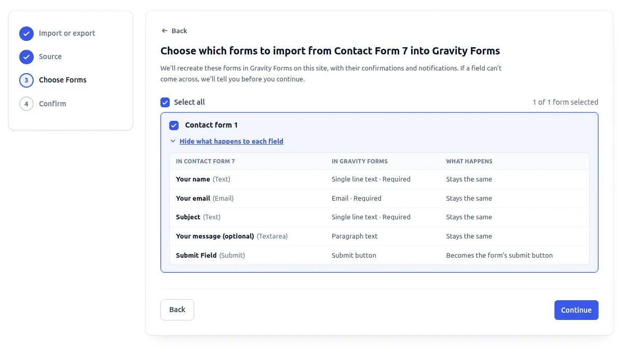Click the 'Choose which forms to import' heading
Viewport: 624px width, 364px height.
330,51
